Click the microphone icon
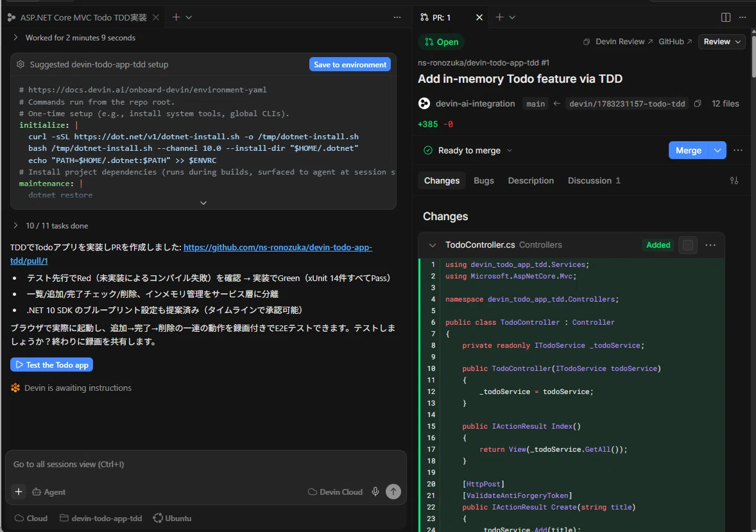This screenshot has width=756, height=532. coord(375,492)
